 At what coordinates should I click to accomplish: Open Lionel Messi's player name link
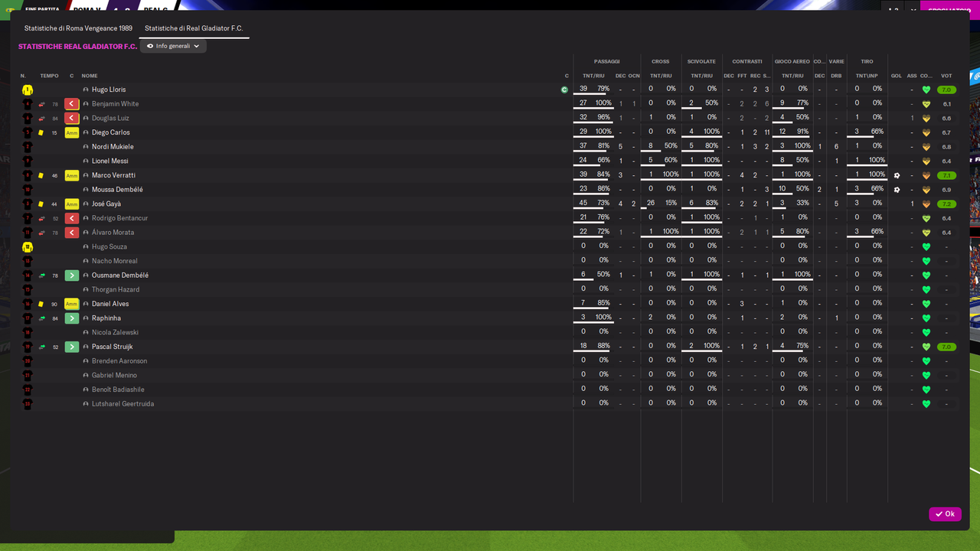110,161
